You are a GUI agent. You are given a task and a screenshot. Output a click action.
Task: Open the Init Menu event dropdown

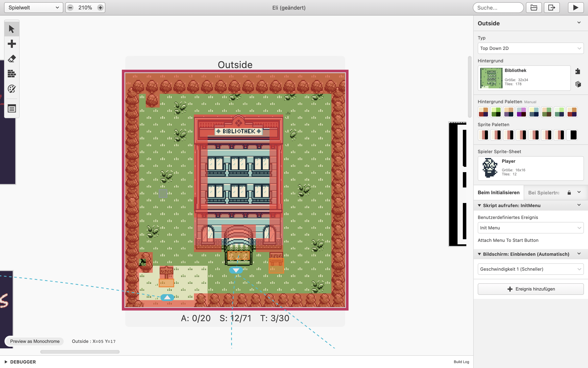coord(530,228)
